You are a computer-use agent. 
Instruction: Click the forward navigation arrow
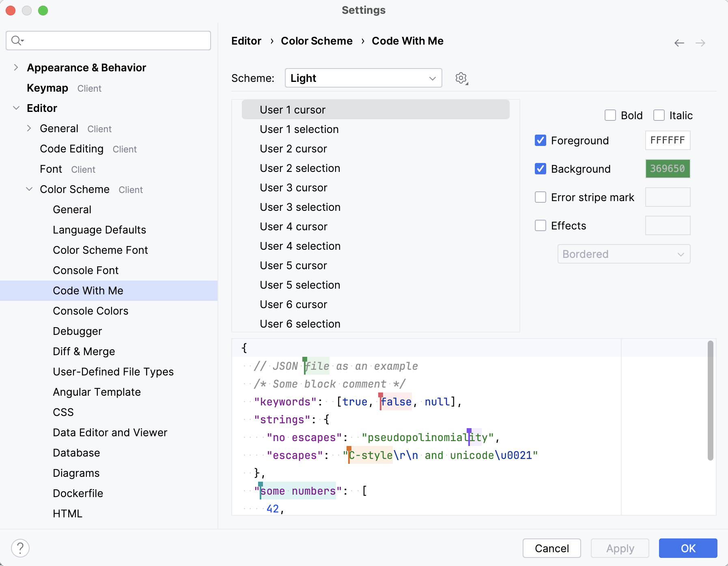pos(701,43)
